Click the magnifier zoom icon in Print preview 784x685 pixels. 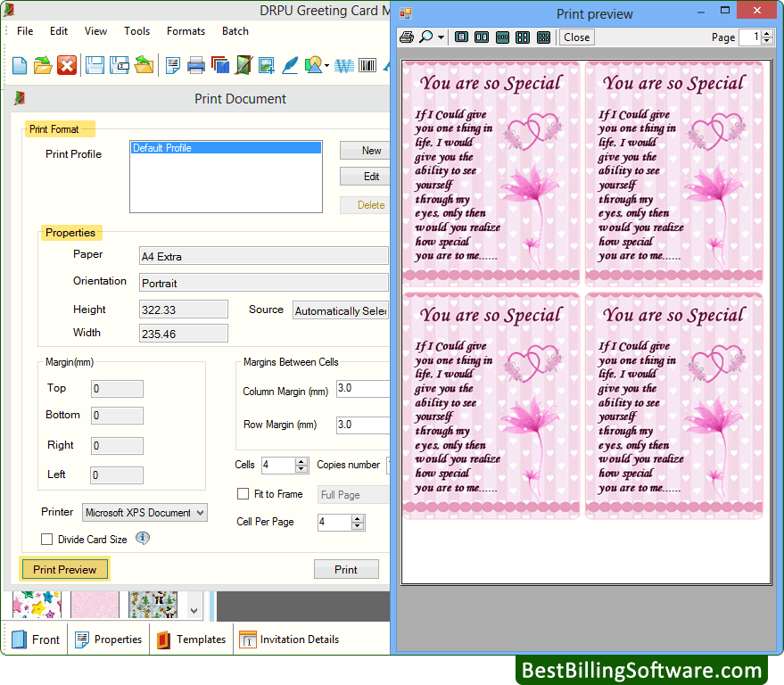click(x=426, y=37)
